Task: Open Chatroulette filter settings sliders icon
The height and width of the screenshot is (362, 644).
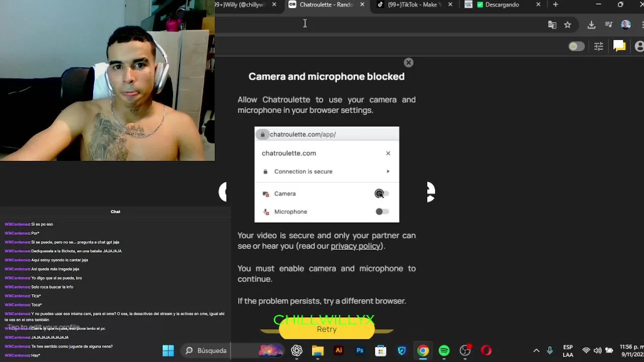Action: tap(599, 46)
